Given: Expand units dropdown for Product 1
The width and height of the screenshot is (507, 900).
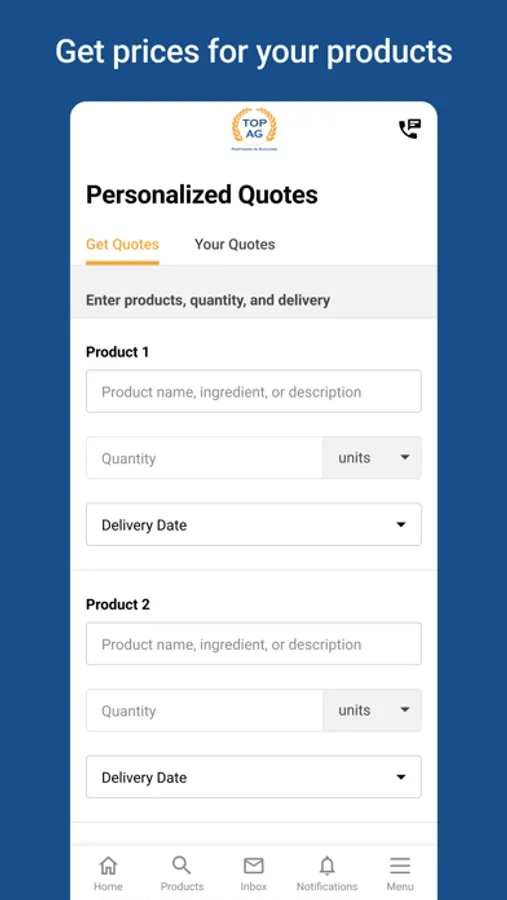Looking at the screenshot, I should click(x=372, y=457).
